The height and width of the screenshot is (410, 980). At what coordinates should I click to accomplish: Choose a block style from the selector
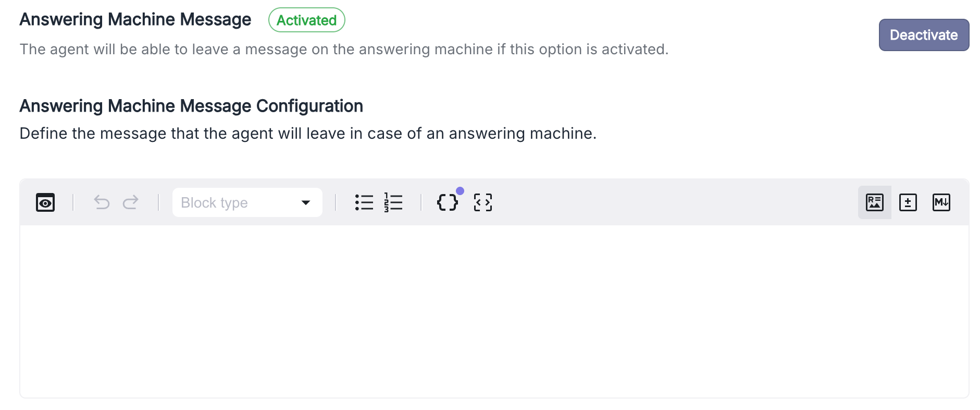(247, 202)
